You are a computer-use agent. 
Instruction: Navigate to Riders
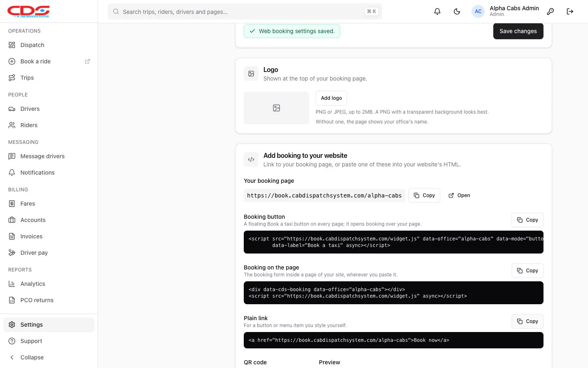49,125
